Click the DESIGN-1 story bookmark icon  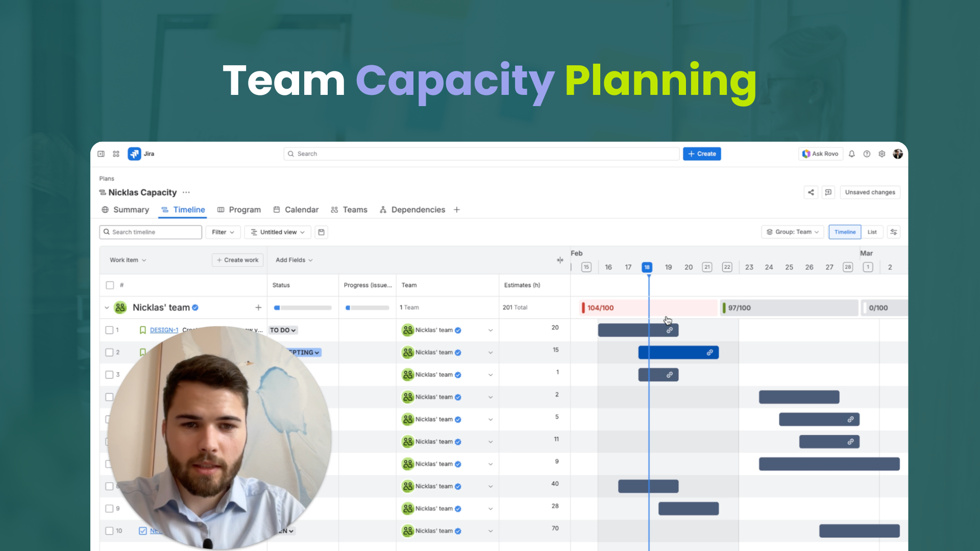(143, 330)
